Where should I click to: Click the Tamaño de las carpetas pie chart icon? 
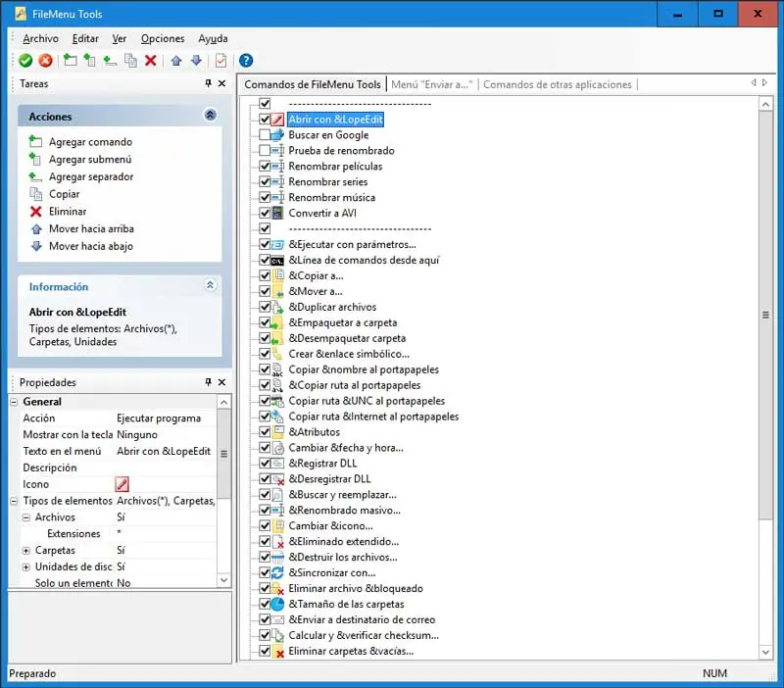(277, 604)
